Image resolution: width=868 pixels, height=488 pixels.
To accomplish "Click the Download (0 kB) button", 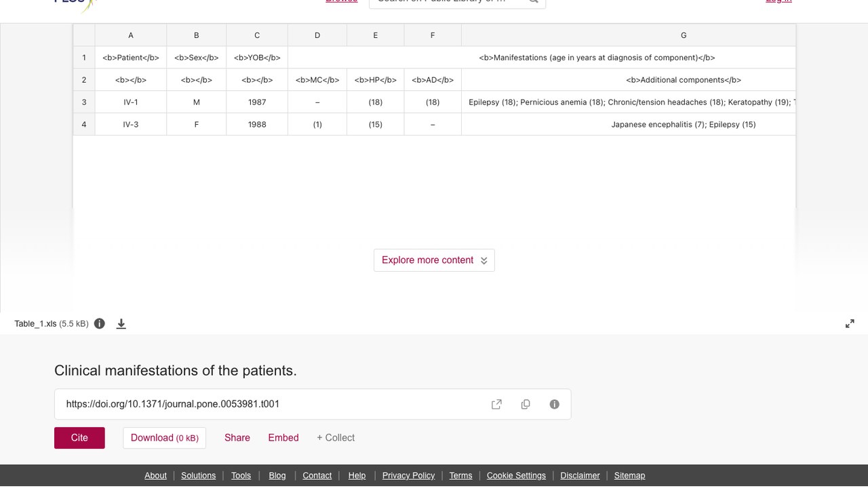I will [x=164, y=438].
